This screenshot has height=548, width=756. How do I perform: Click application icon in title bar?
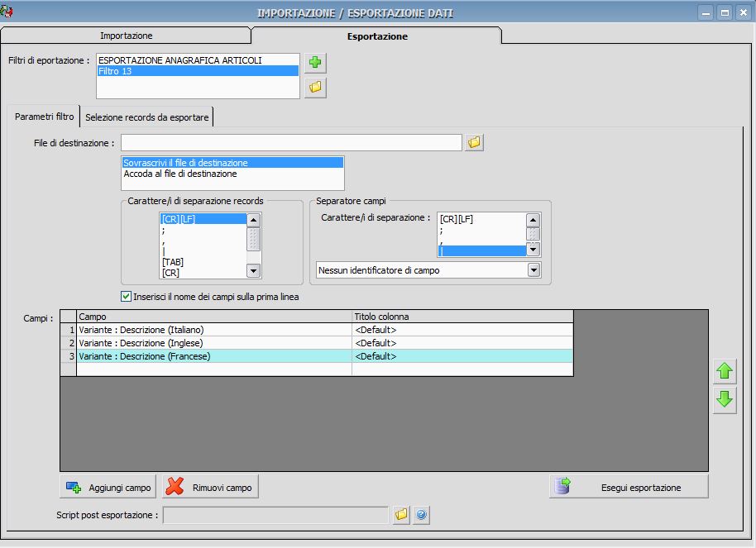[7, 11]
